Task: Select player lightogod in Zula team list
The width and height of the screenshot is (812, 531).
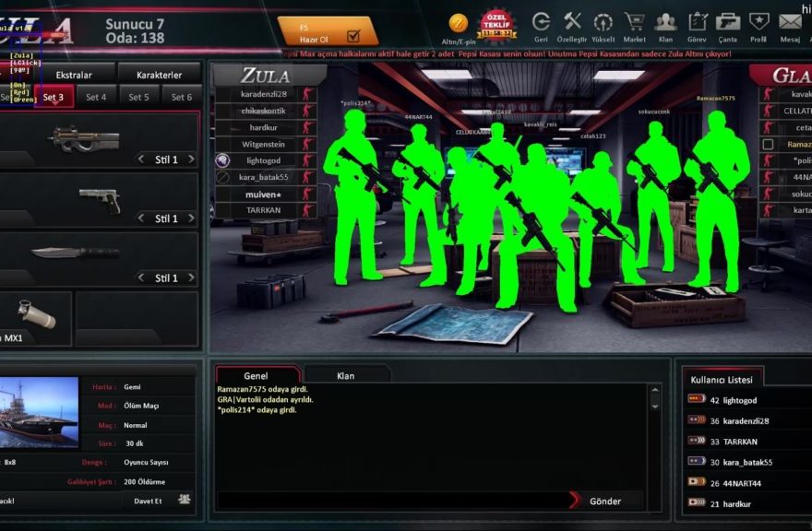Action: click(266, 160)
